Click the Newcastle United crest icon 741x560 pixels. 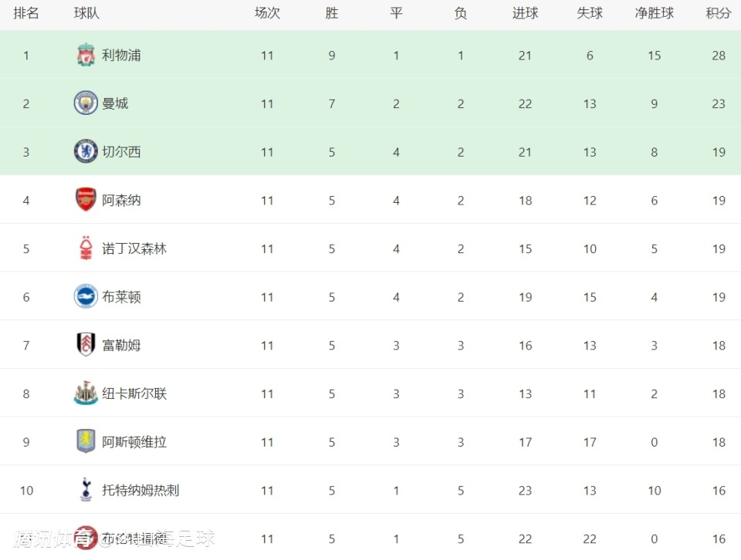[x=86, y=393]
